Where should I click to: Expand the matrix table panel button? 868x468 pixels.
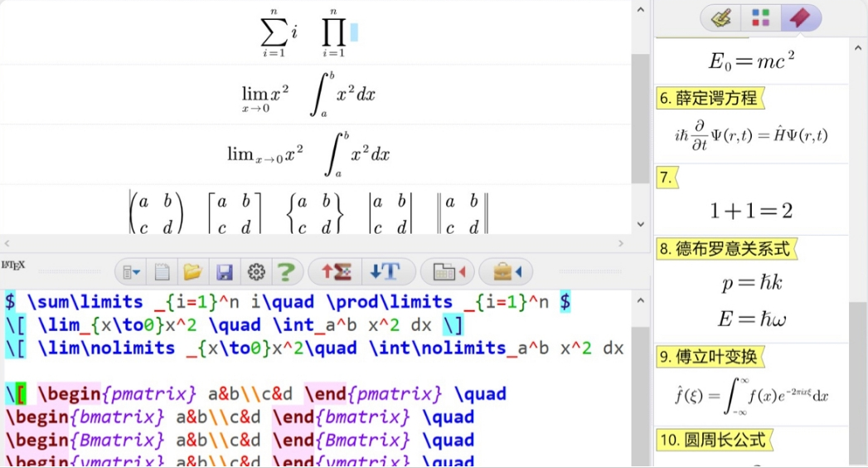click(449, 271)
